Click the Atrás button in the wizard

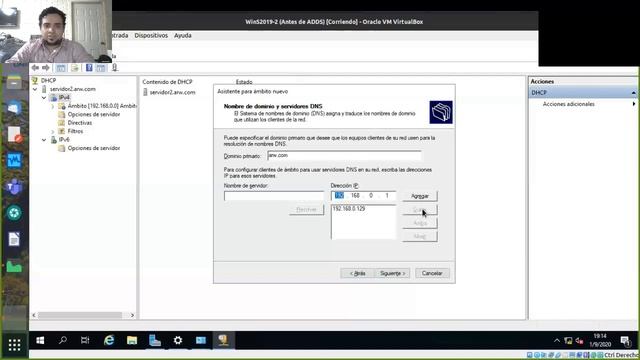(x=358, y=273)
